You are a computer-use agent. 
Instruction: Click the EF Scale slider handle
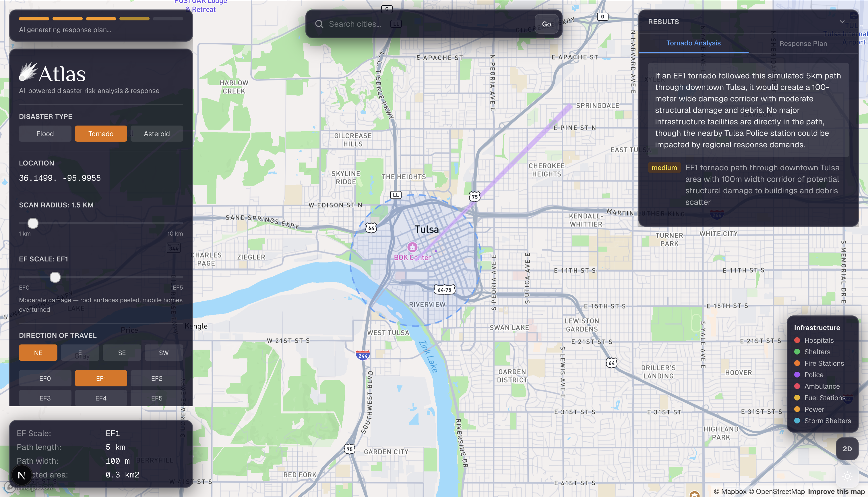coord(55,277)
